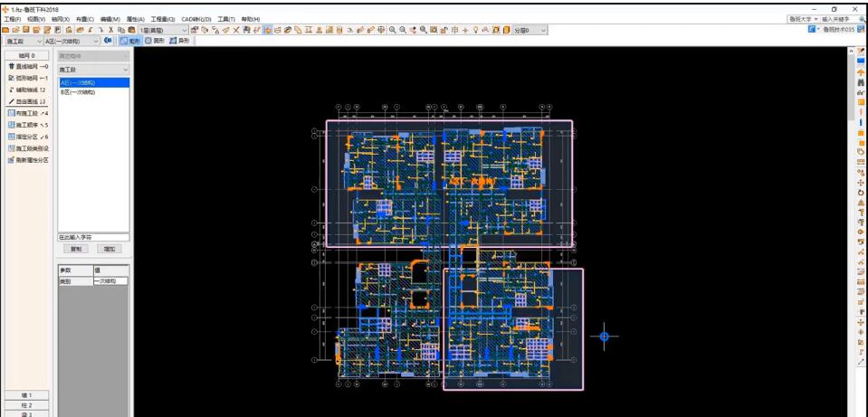
Task: Open the 施工段类别设 tool
Action: tap(28, 148)
